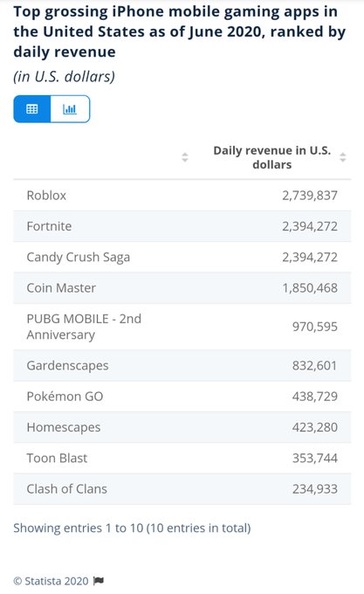364x594 pixels.
Task: Switch to table view icon
Action: (x=32, y=109)
